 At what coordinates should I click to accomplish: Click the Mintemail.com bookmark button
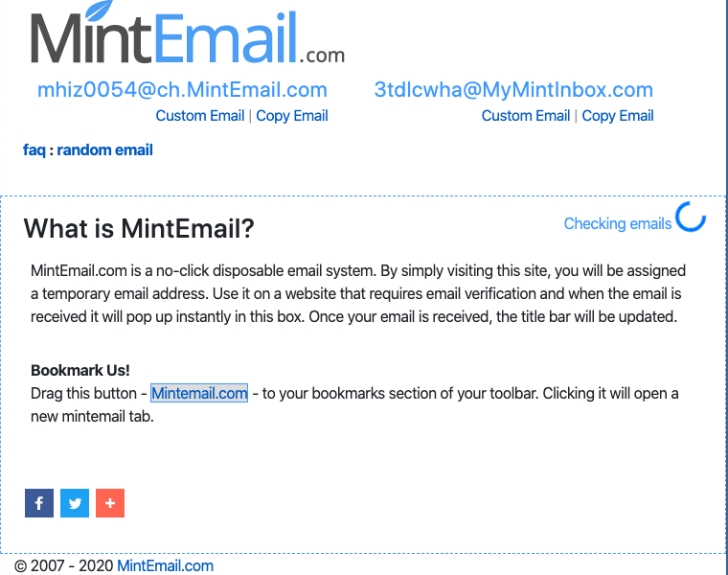click(199, 393)
